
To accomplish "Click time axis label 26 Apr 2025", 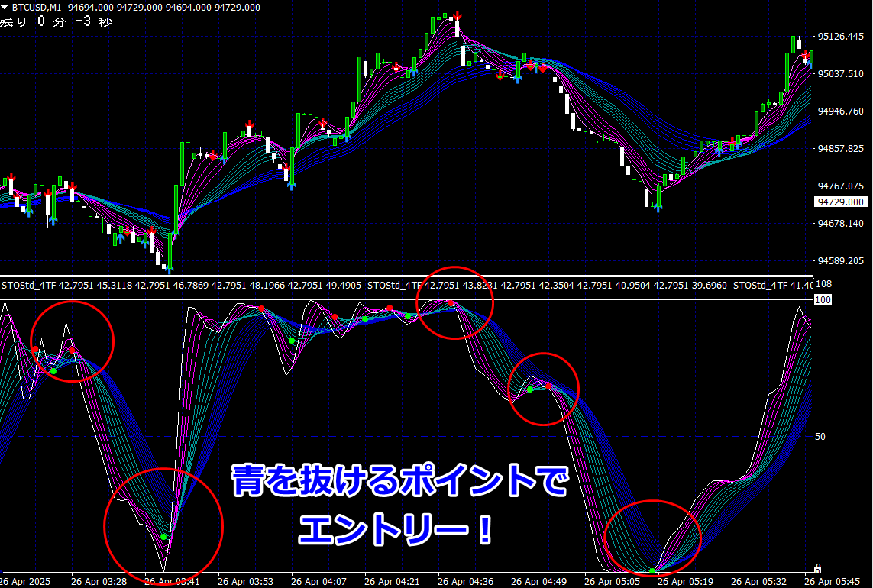I will point(25,581).
